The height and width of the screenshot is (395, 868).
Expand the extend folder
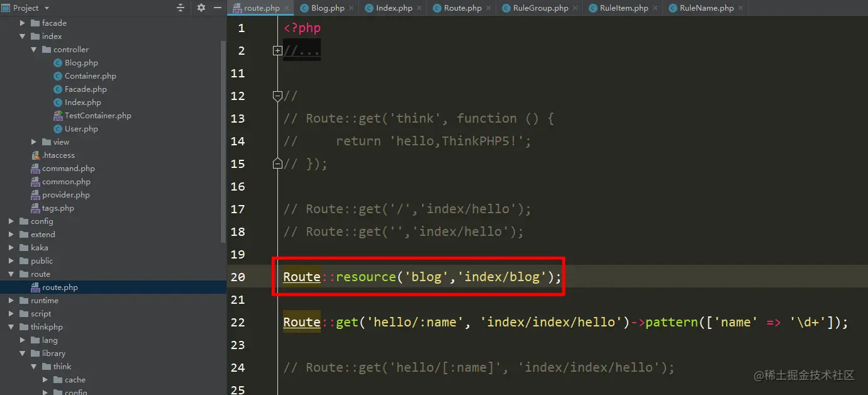[11, 234]
